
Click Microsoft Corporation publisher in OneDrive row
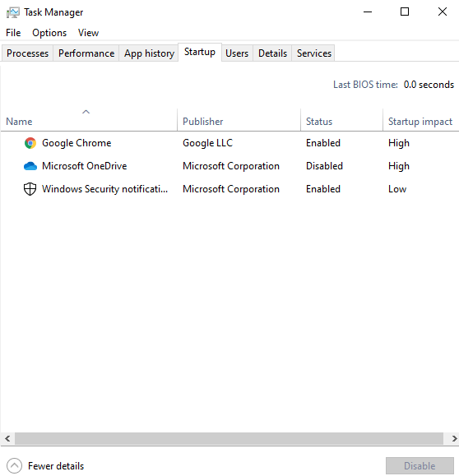(x=231, y=166)
